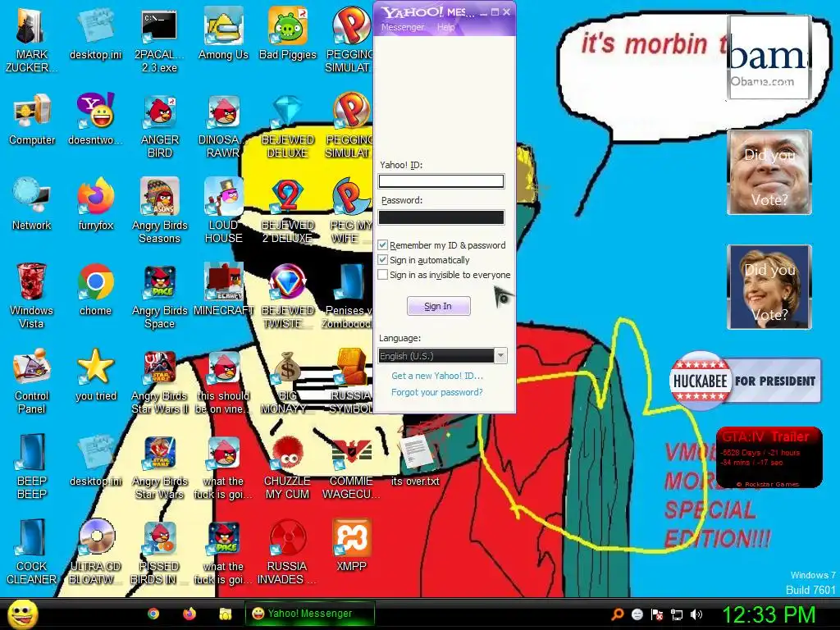Launch Firefox from the taskbar
Viewport: 840px width, 630px height.
189,614
